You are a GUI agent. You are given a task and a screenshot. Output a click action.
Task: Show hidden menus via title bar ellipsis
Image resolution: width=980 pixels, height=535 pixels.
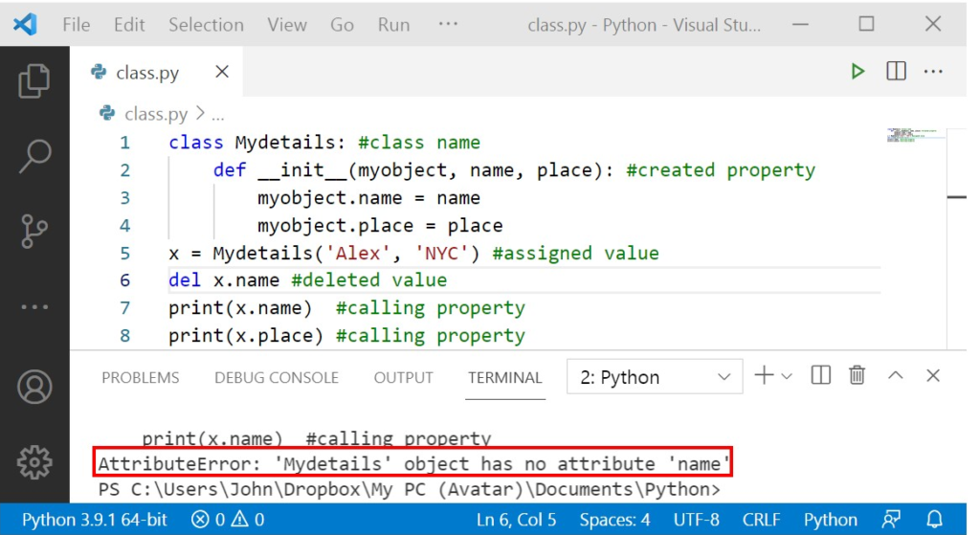click(448, 24)
